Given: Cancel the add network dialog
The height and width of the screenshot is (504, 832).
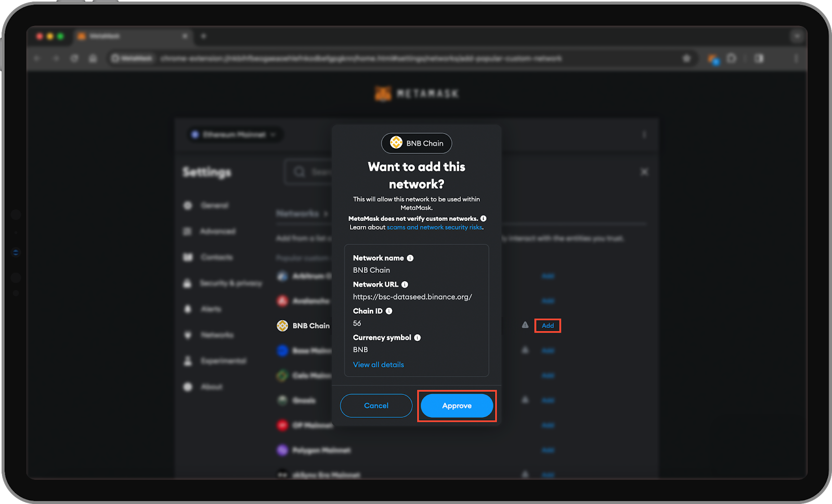Looking at the screenshot, I should (376, 406).
